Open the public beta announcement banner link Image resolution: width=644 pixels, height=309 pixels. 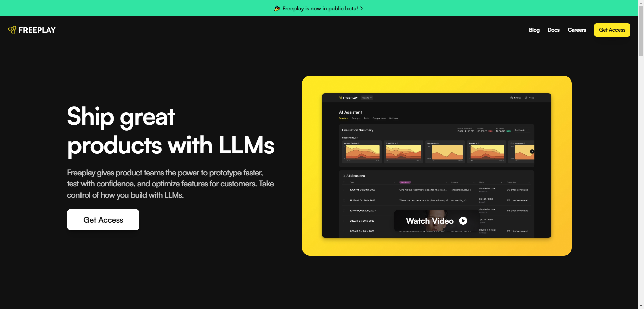pos(320,9)
